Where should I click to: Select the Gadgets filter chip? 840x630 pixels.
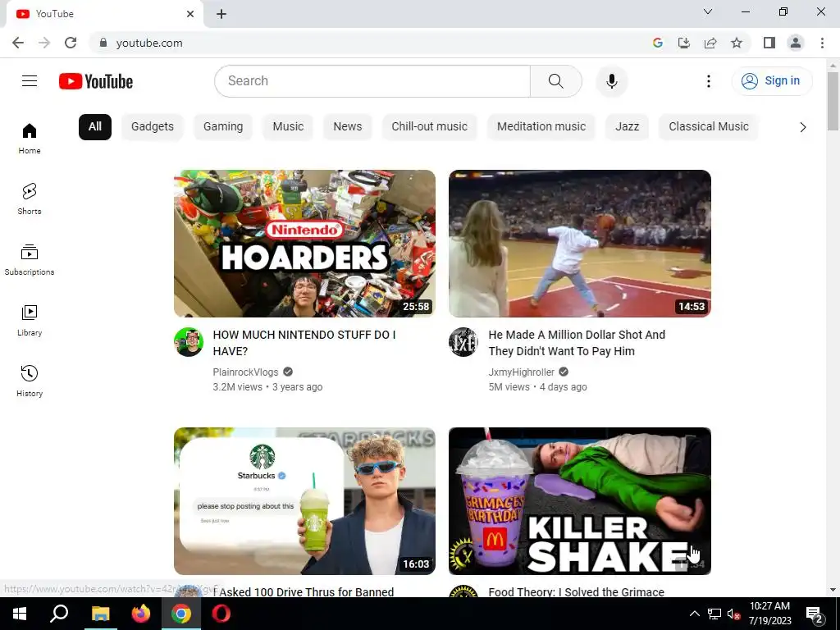(x=152, y=127)
